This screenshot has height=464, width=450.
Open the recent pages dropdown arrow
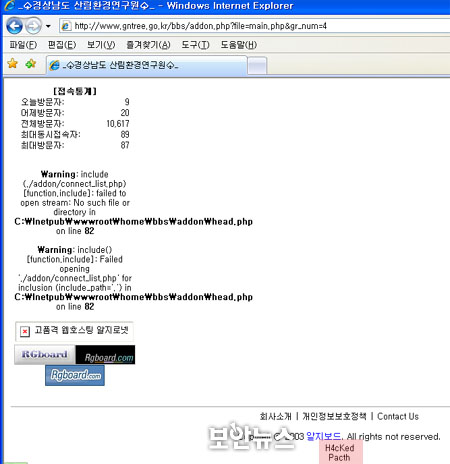pos(48,26)
